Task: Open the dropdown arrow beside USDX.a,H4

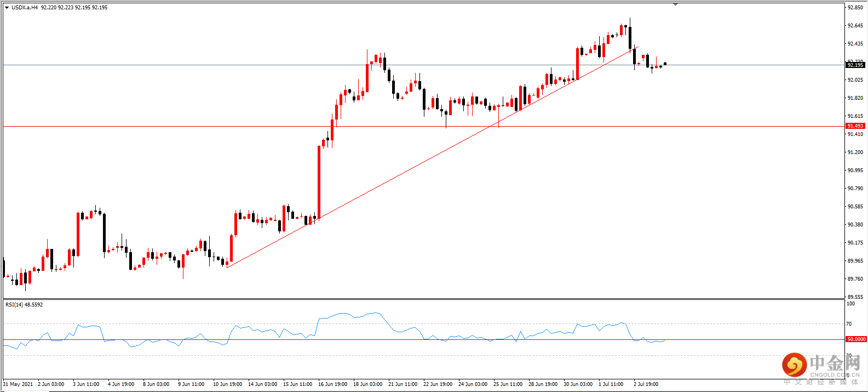Action: click(x=7, y=8)
